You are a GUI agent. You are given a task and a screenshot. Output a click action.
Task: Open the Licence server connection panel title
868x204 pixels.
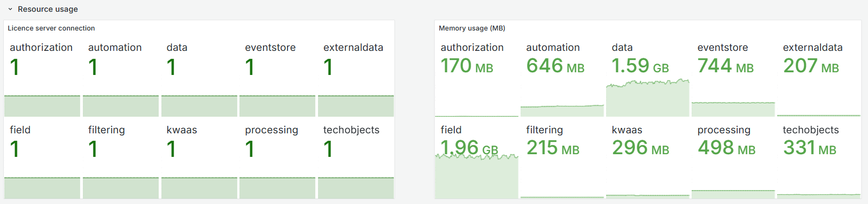51,28
